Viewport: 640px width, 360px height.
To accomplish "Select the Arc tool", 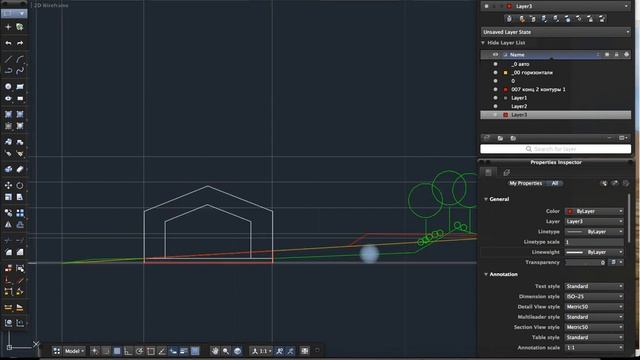I will (x=20, y=60).
